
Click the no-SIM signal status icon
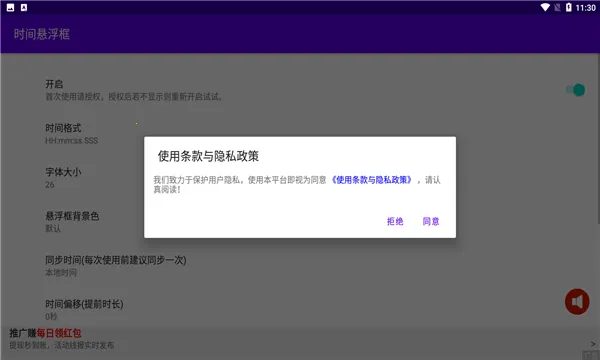pyautogui.click(x=557, y=7)
